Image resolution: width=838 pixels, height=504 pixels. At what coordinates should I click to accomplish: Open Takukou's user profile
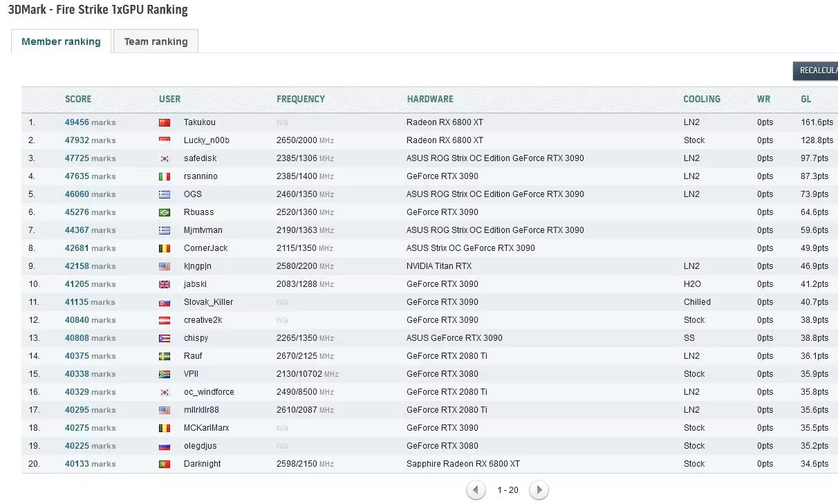pyautogui.click(x=200, y=122)
